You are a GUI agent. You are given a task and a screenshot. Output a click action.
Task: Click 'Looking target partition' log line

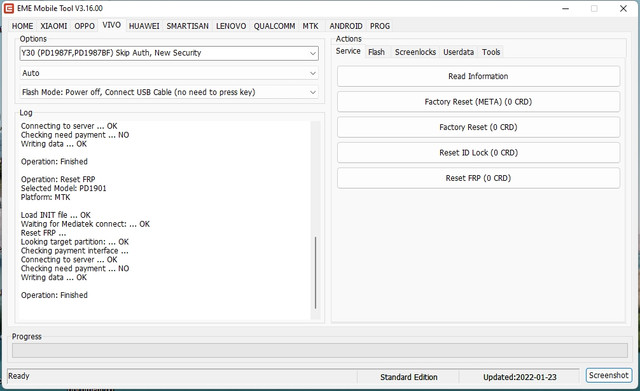click(75, 242)
